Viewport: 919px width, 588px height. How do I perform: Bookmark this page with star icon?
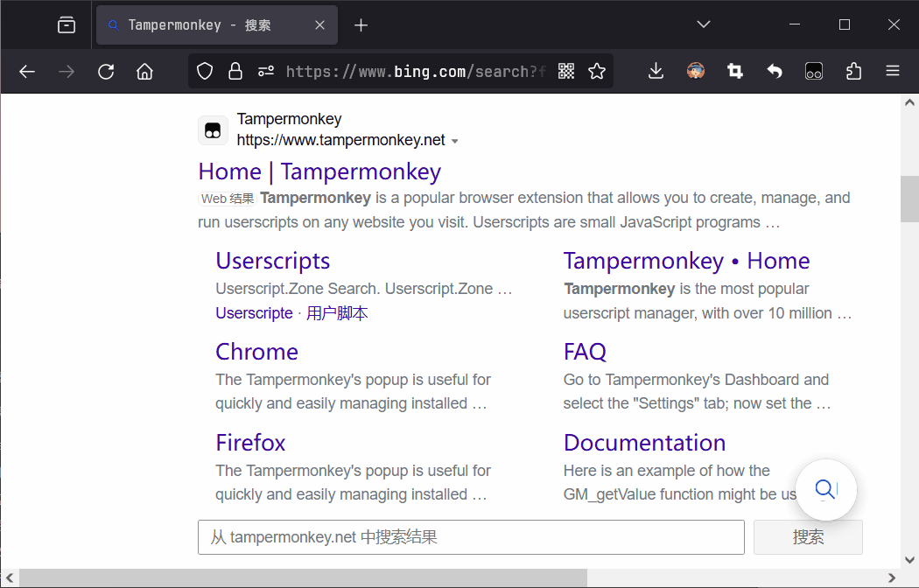pyautogui.click(x=597, y=72)
